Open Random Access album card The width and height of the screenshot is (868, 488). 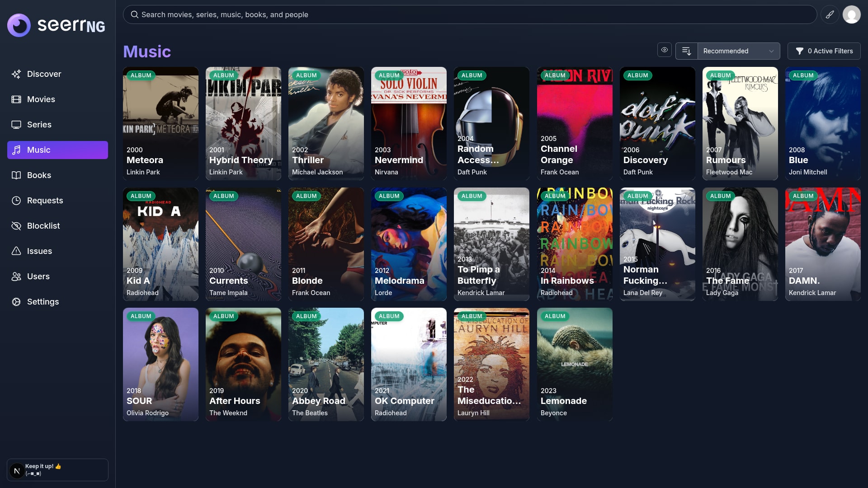click(x=491, y=124)
